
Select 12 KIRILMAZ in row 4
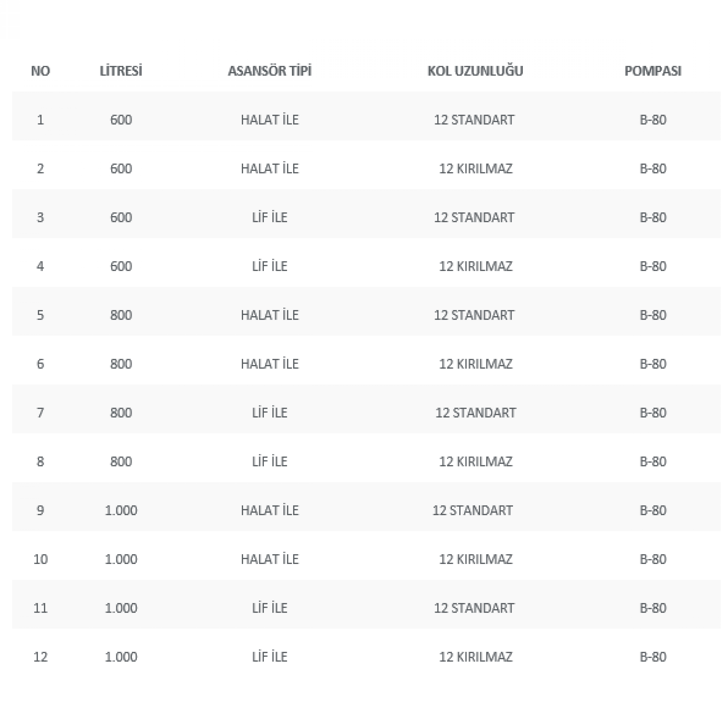[475, 266]
